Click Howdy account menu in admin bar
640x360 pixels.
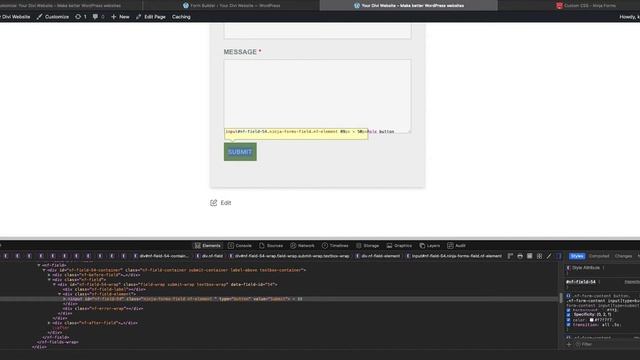pyautogui.click(x=629, y=17)
